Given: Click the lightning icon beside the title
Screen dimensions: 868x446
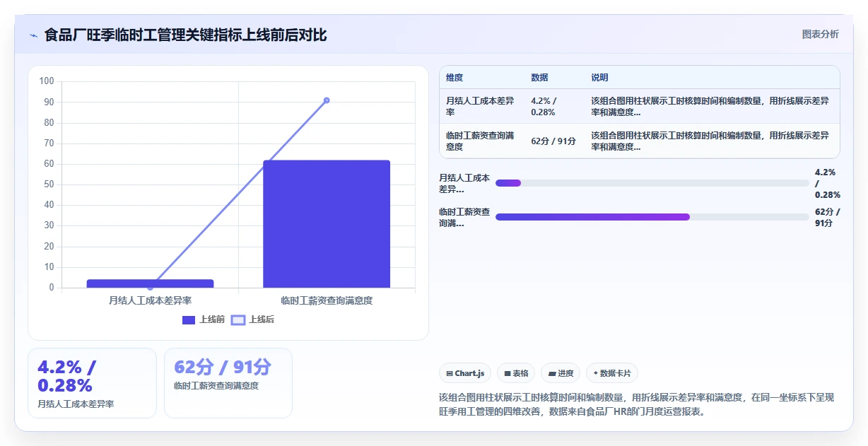Looking at the screenshot, I should 34,35.
